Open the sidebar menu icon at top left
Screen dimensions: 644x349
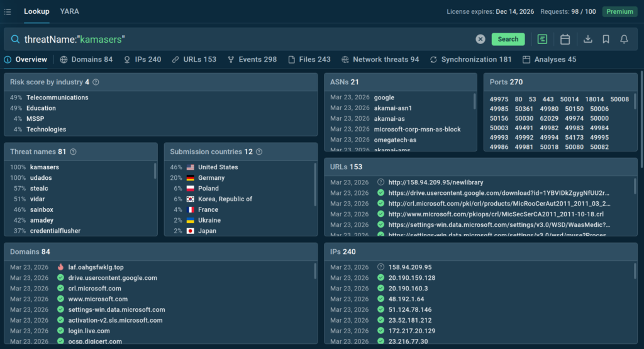click(x=8, y=11)
